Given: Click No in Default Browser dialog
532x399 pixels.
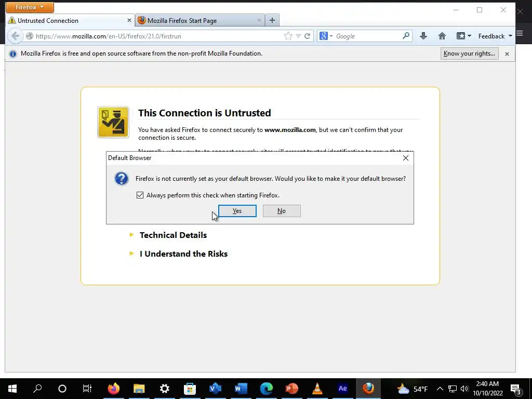Looking at the screenshot, I should click(x=282, y=211).
